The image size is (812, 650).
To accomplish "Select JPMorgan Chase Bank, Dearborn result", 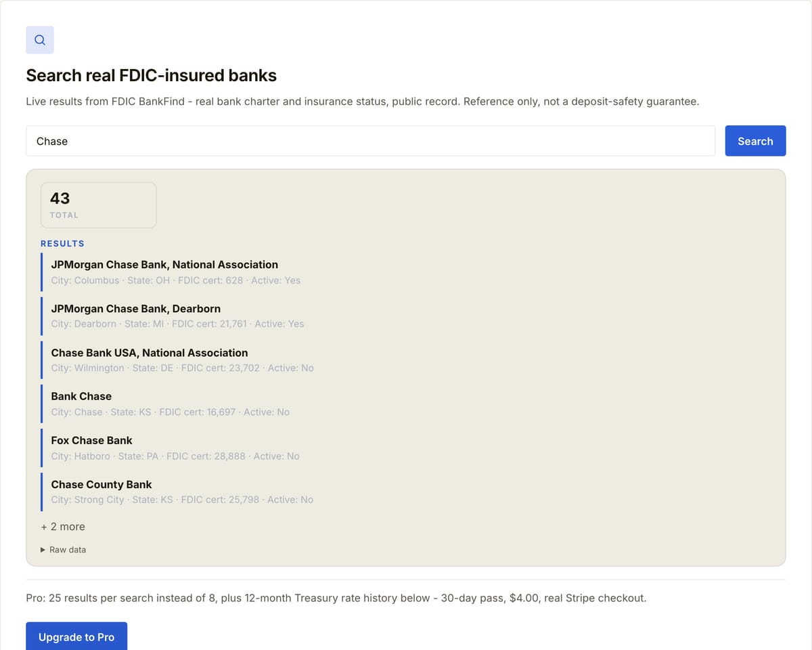I will pos(135,309).
